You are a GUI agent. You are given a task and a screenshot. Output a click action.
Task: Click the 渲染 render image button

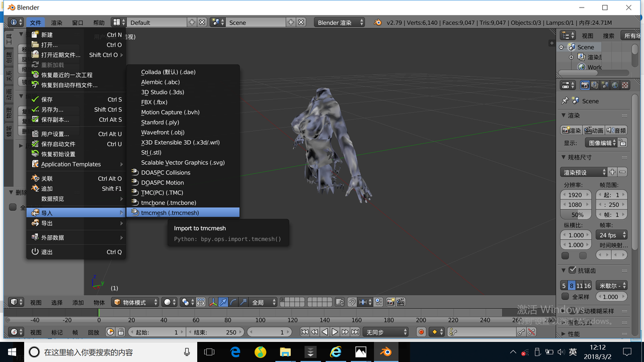(572, 130)
